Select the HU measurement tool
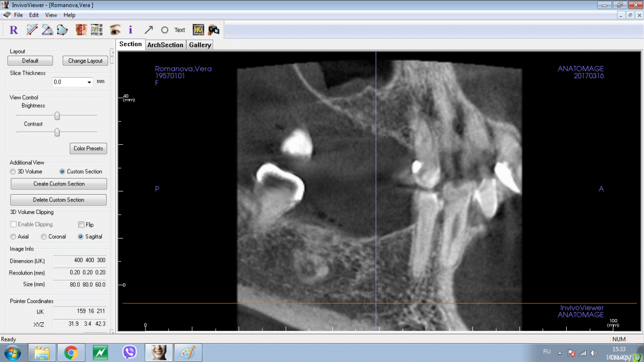 coord(198,30)
